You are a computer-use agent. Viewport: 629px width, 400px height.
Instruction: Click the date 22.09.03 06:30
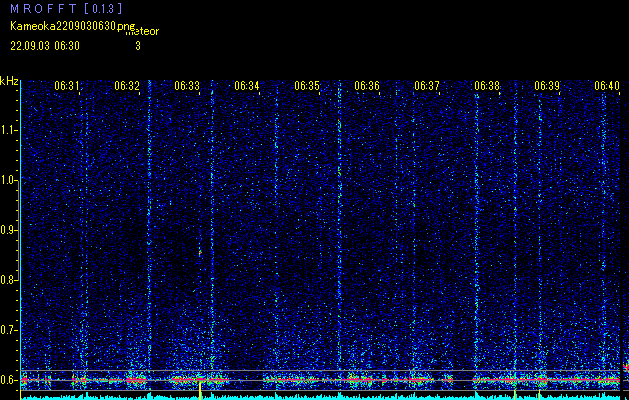[x=45, y=46]
